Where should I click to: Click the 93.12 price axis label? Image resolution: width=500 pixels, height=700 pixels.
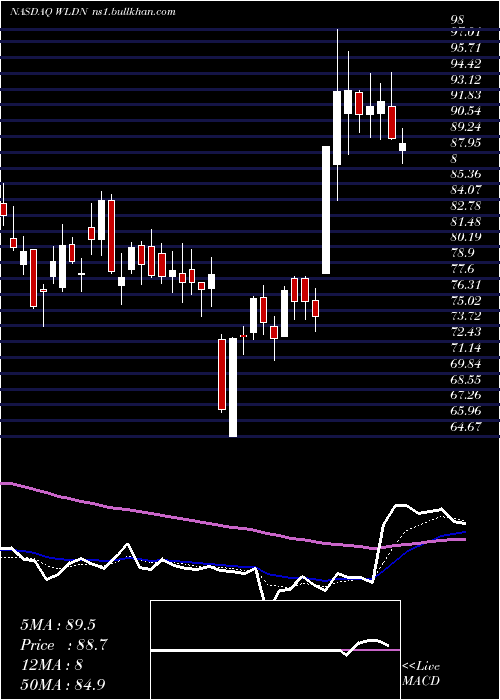point(466,79)
